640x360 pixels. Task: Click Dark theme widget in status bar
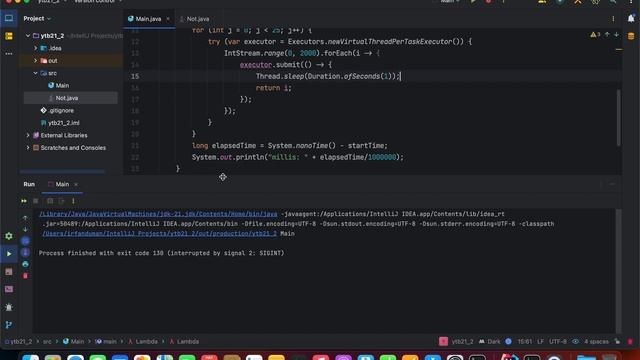tap(490, 342)
